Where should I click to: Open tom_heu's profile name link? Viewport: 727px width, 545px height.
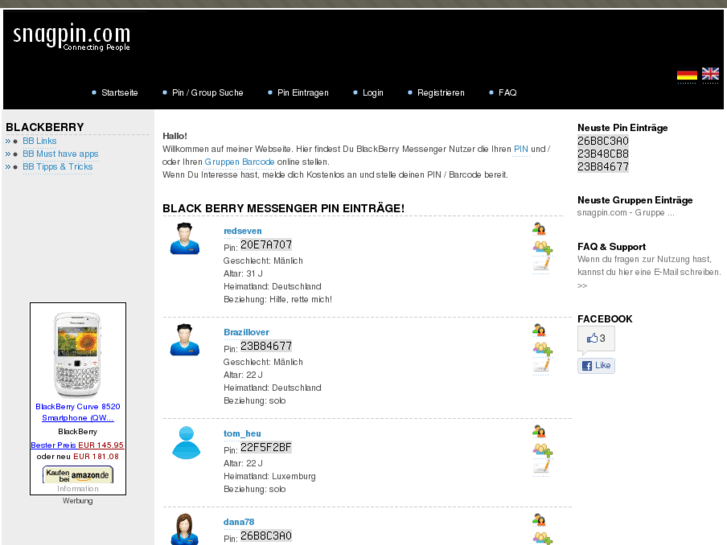click(242, 434)
